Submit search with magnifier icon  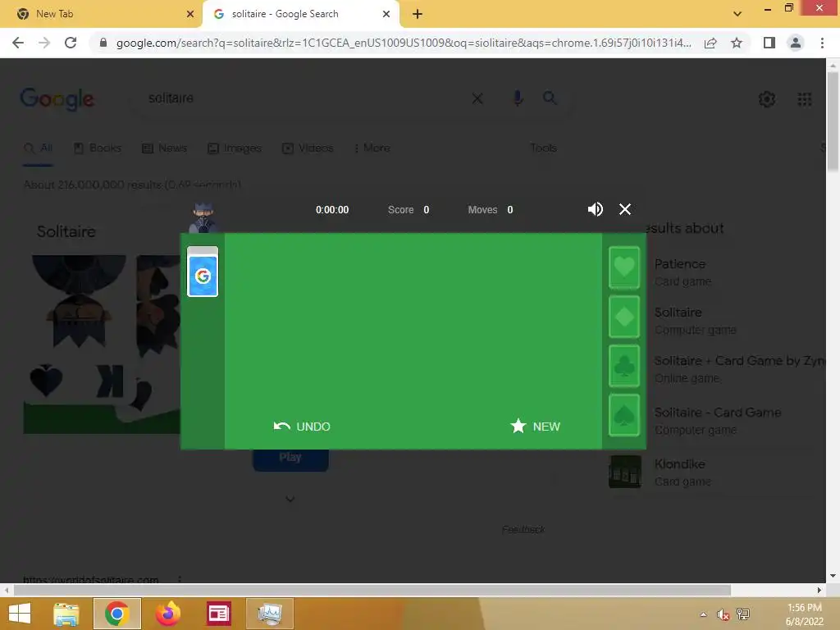pyautogui.click(x=550, y=98)
